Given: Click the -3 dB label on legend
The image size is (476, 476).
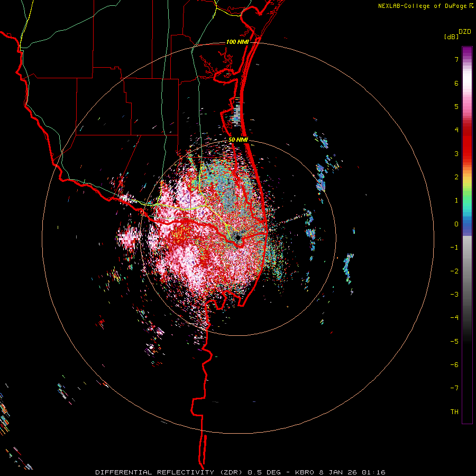Looking at the screenshot, I should pyautogui.click(x=454, y=295).
